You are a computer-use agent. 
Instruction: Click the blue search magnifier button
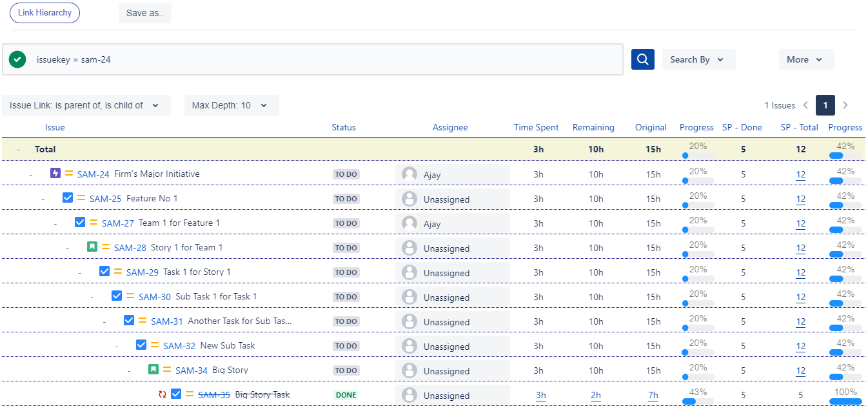642,59
